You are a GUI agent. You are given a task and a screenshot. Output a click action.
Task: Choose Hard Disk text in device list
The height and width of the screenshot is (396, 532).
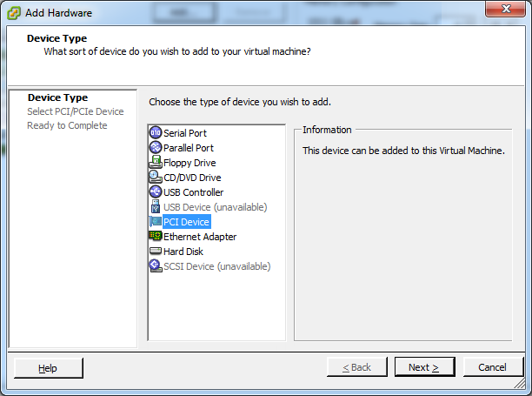pos(183,252)
